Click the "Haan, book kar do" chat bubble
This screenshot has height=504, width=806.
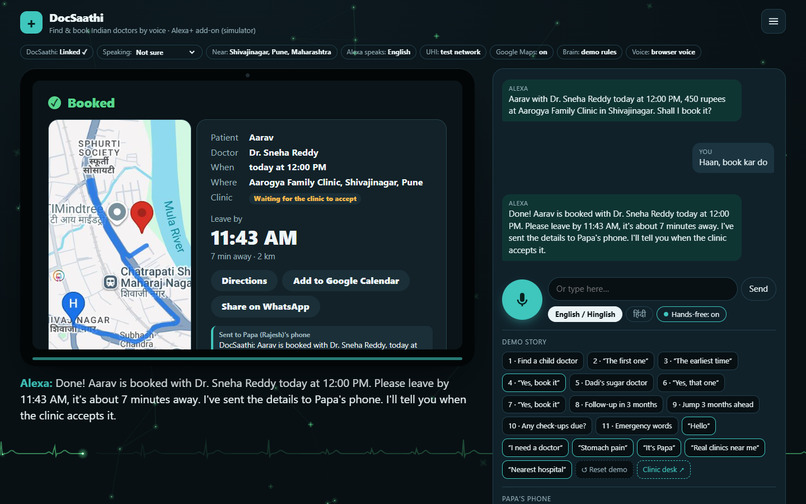[733, 158]
